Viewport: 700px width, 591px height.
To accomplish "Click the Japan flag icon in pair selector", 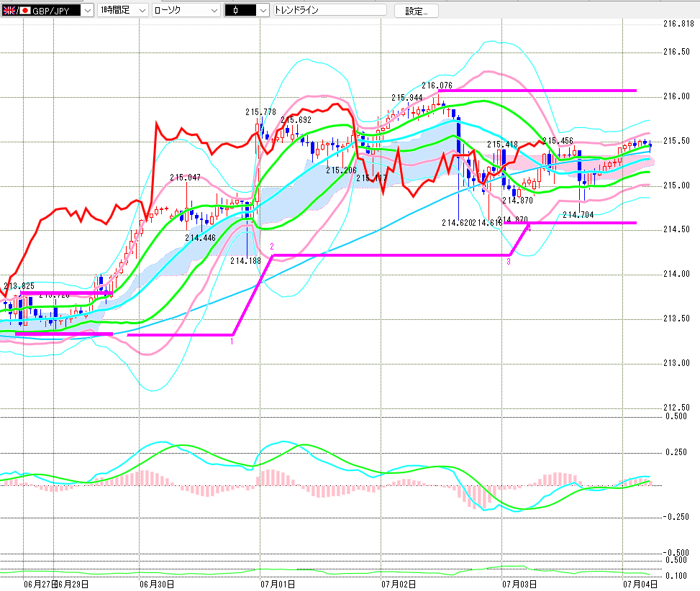I will (25, 10).
